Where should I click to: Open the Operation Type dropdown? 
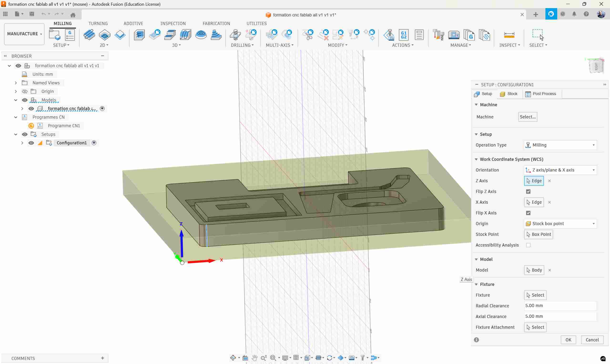(560, 145)
